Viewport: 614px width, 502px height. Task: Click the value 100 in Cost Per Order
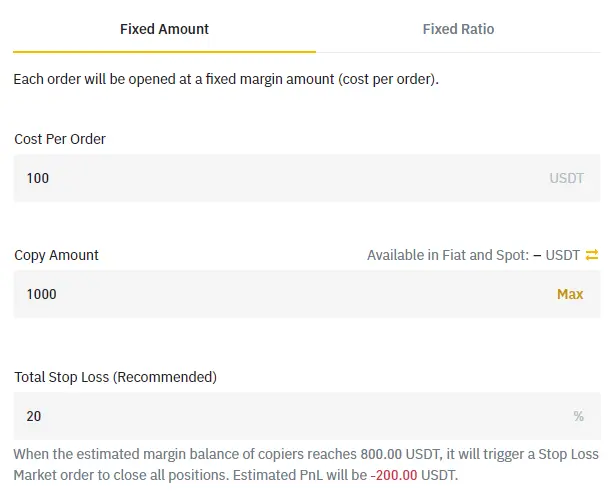pos(38,178)
